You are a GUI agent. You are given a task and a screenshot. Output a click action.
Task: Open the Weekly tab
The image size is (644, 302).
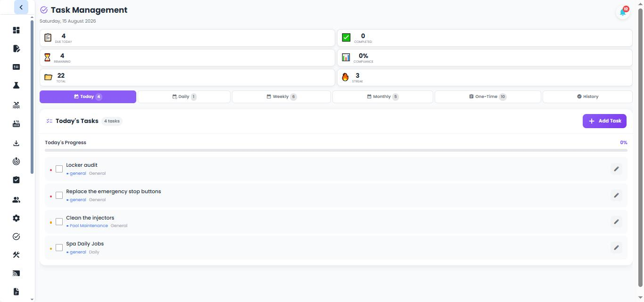pos(281,97)
